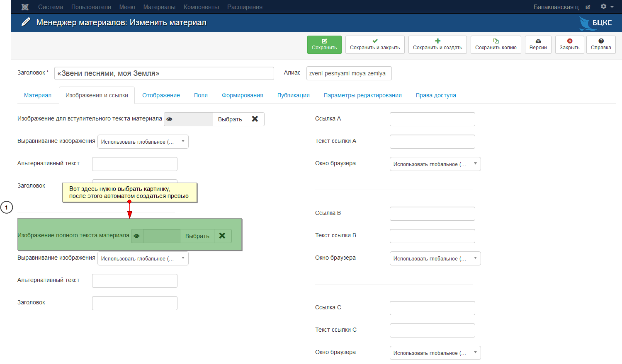
Task: Open the Формирования tab
Action: click(x=243, y=95)
